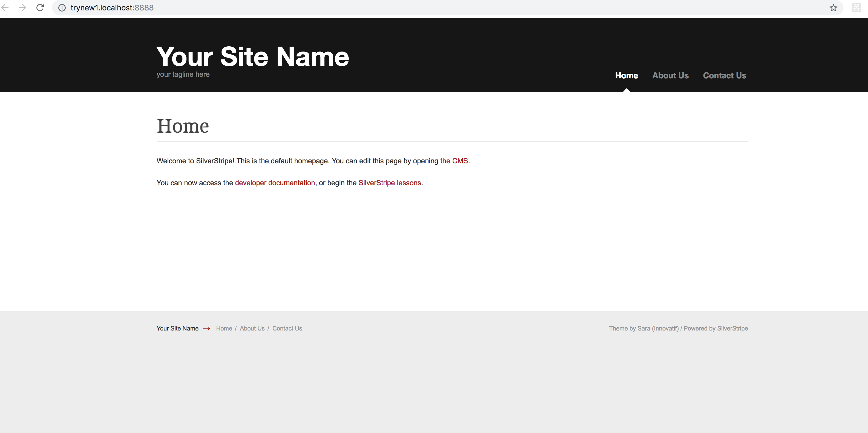
Task: Click the browser forward arrow
Action: 22,8
